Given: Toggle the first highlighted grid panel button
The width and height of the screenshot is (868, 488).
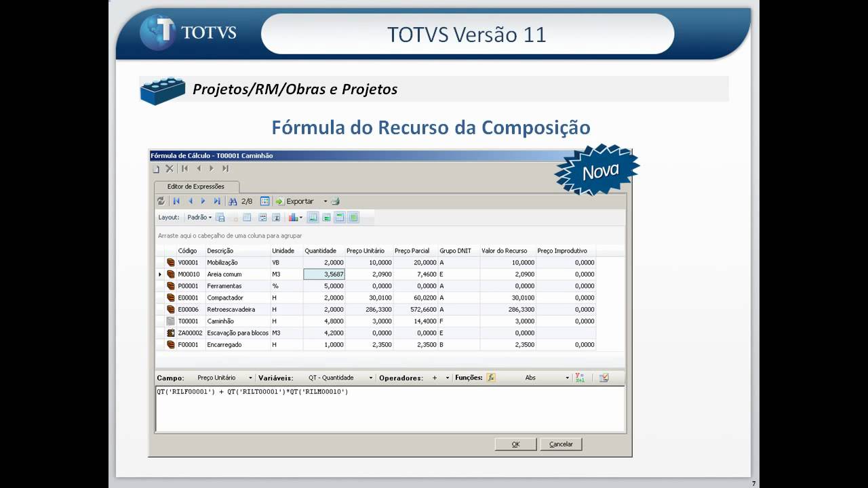Looking at the screenshot, I should [313, 218].
